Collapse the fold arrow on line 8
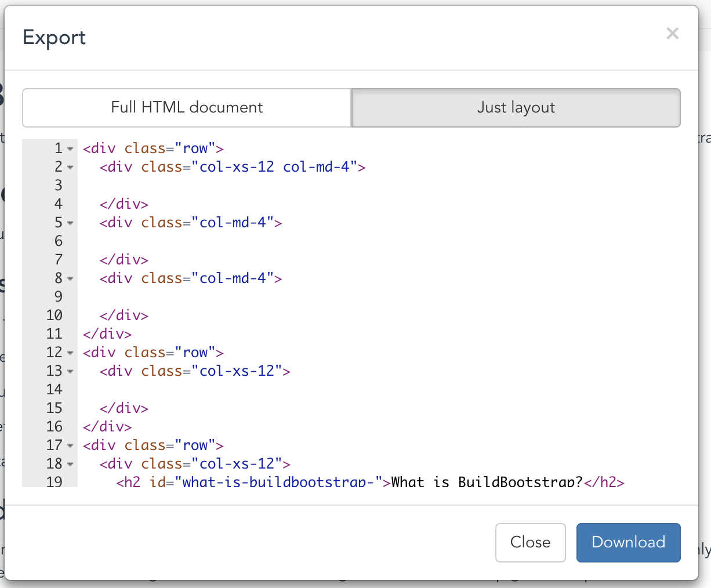Image resolution: width=711 pixels, height=588 pixels. 71,279
